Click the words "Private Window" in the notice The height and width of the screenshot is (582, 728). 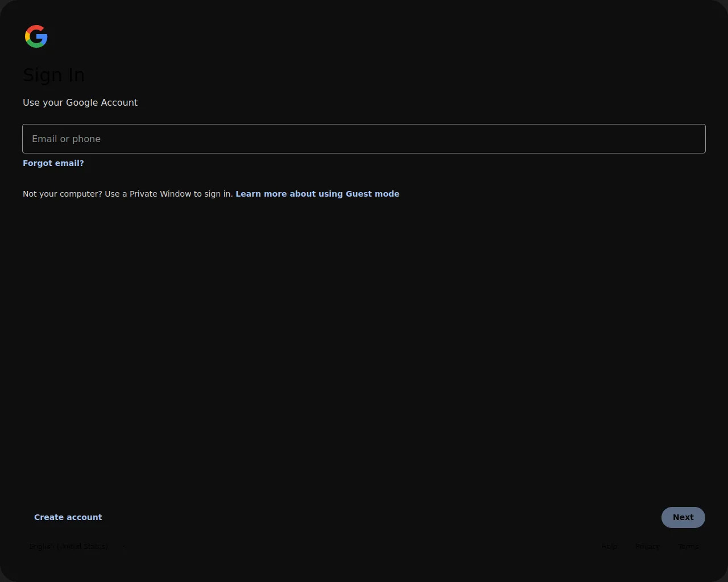click(160, 194)
